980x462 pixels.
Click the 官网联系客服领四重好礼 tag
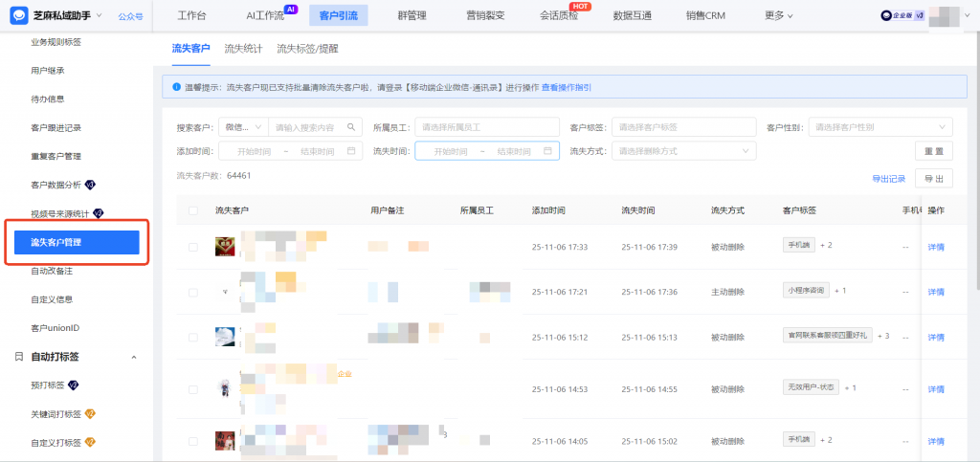pyautogui.click(x=828, y=336)
